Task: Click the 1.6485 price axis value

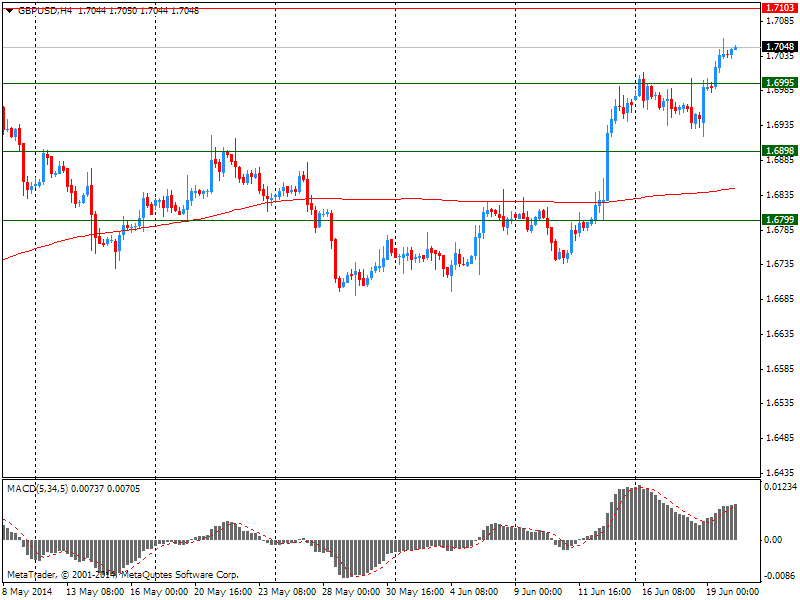Action: pyautogui.click(x=781, y=438)
